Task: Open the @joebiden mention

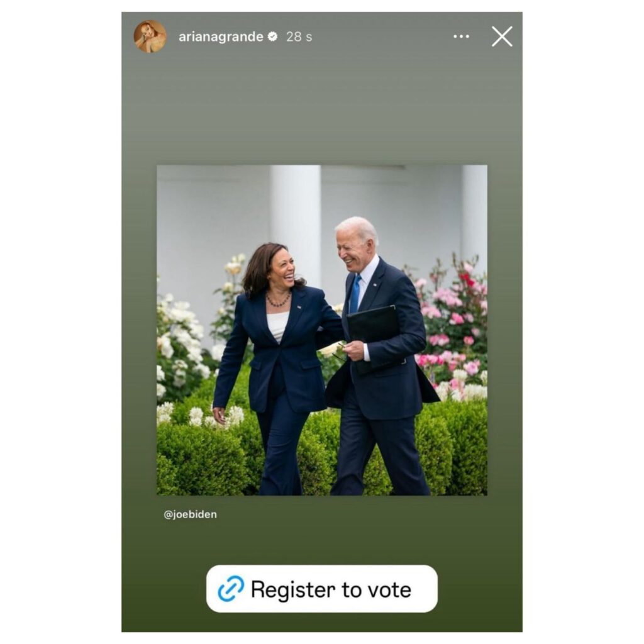Action: point(190,514)
